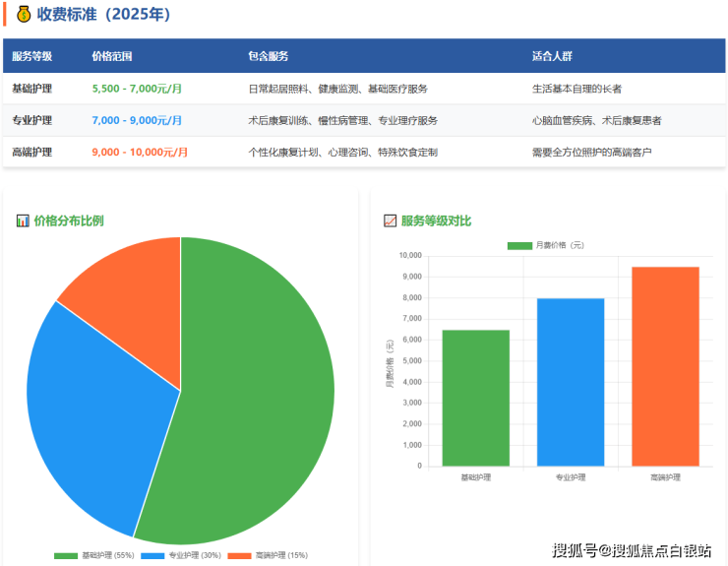Click the 价格范围 table column header

point(111,56)
